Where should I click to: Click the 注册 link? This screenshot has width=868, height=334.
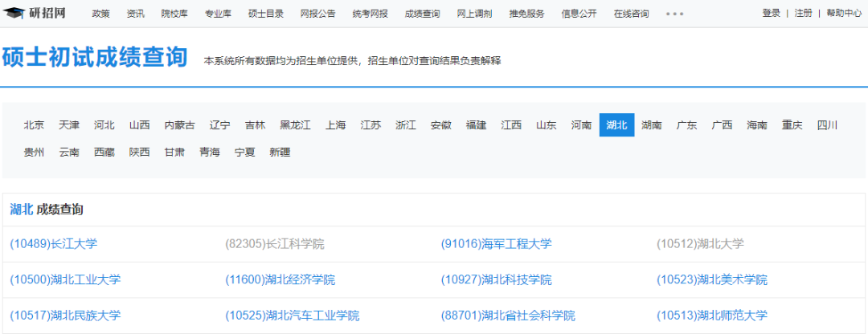(803, 14)
